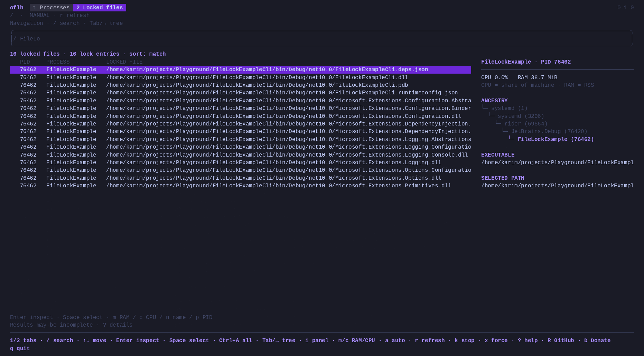Select systemd (3206) in the ancestry tree
644x356 pixels.
click(521, 116)
